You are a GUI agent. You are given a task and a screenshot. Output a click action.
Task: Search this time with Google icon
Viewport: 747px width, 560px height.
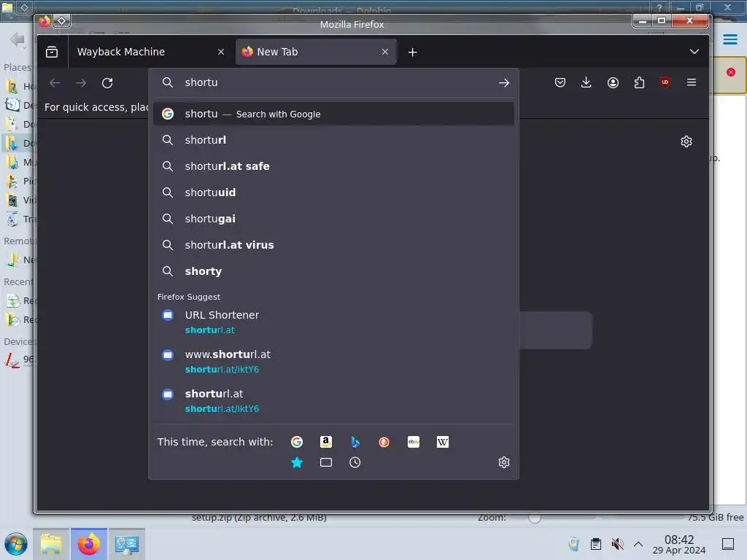[296, 442]
